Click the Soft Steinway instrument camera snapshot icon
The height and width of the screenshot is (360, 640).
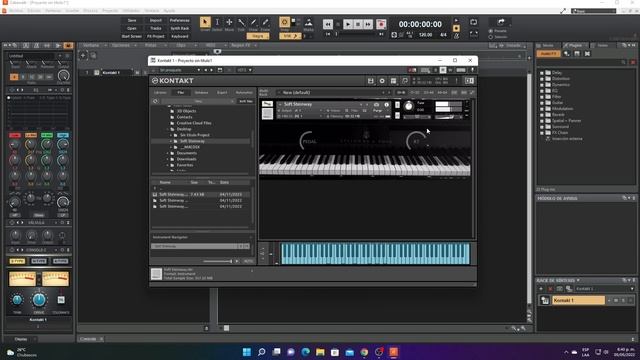[376, 104]
